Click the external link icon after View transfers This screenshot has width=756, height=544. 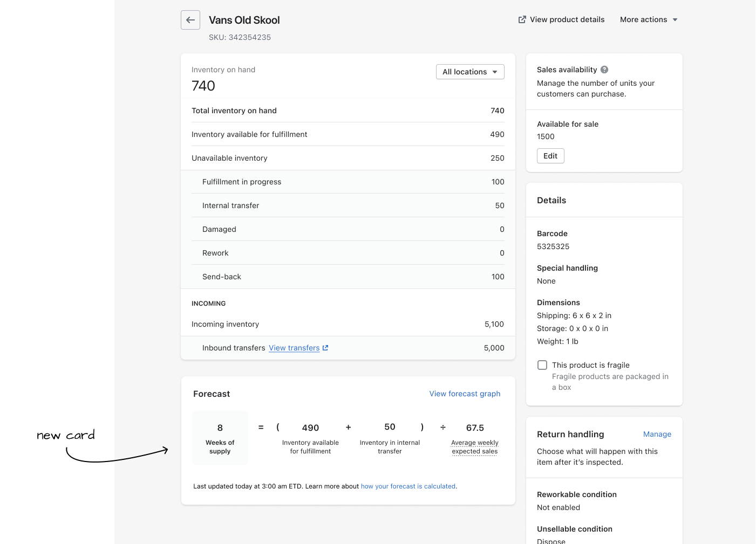tap(325, 348)
